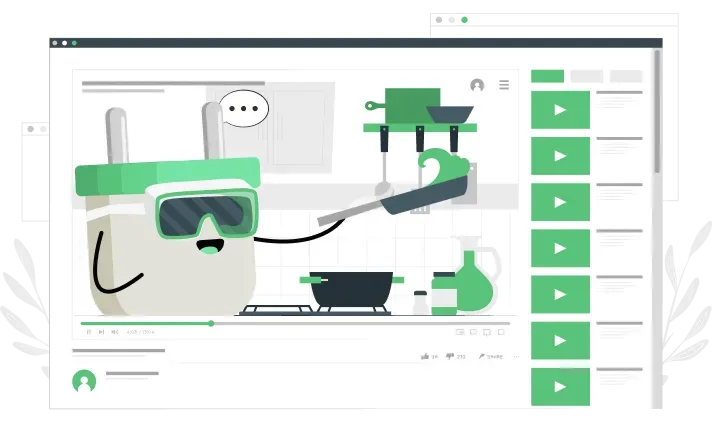
Task: Pause the video with the pause icon
Action: pyautogui.click(x=89, y=332)
